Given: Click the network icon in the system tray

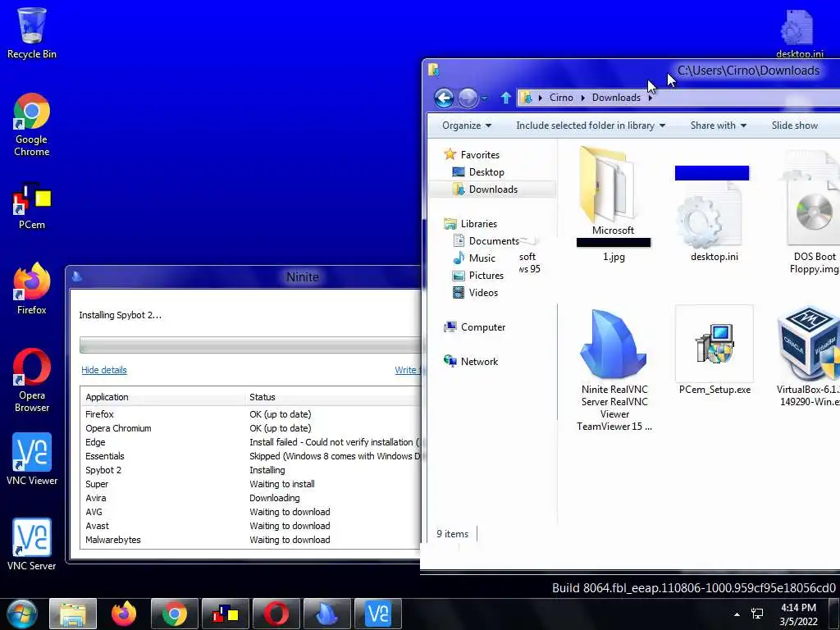Looking at the screenshot, I should (757, 614).
